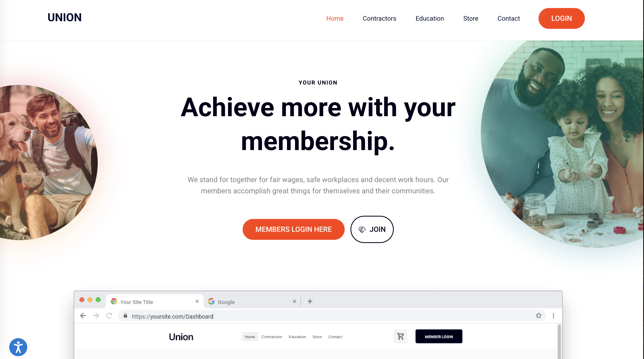
Task: Click the Education navigation tab
Action: pyautogui.click(x=429, y=18)
